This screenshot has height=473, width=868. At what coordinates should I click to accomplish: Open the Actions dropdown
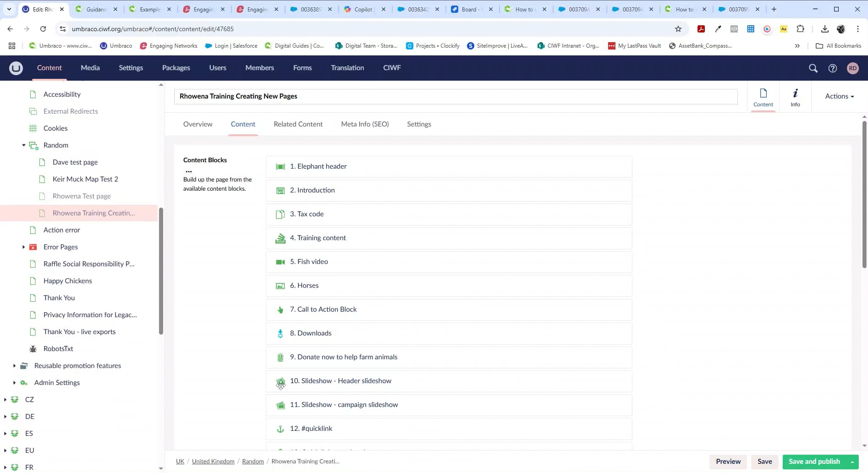click(x=839, y=96)
